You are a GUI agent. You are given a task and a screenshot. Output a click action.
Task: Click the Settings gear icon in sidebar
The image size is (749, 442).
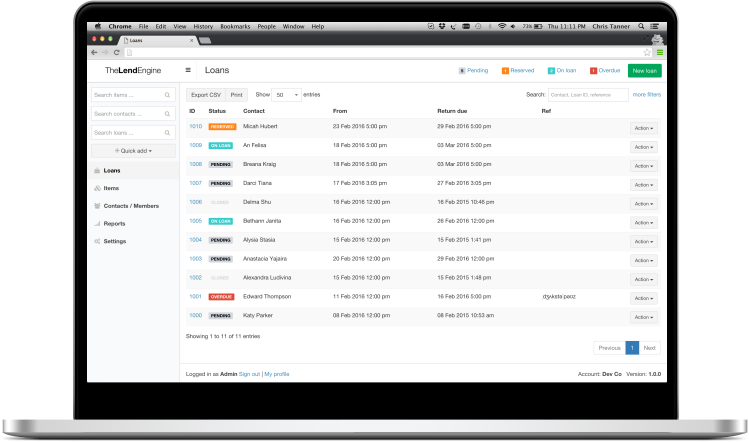point(97,242)
